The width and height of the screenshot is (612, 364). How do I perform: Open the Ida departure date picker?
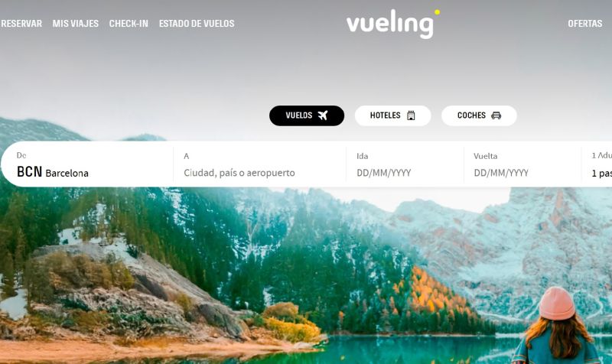click(405, 164)
